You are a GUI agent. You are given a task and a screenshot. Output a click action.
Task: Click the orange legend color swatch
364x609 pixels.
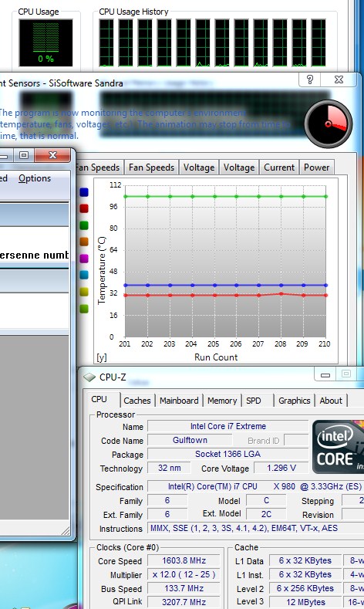pos(84,242)
